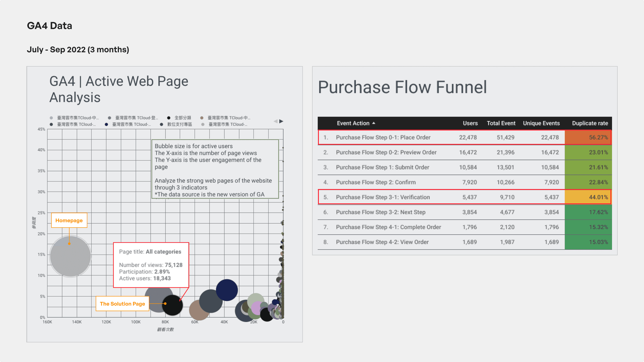The image size is (644, 362).
Task: Click the black Solution Page bubble
Action: click(x=173, y=305)
